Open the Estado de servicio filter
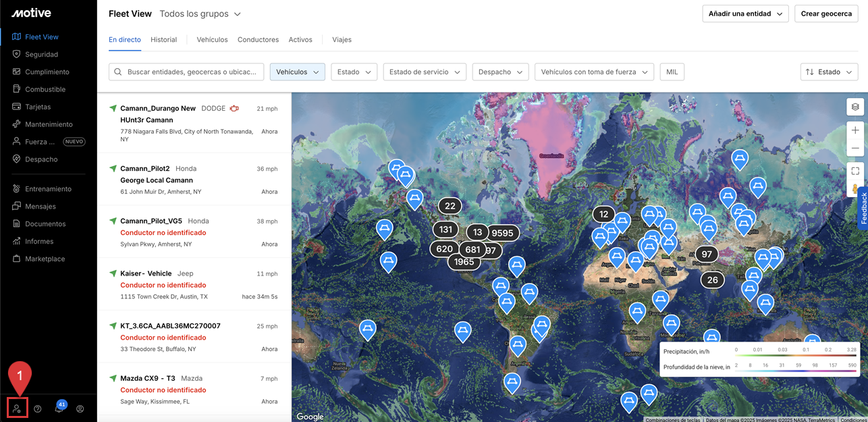This screenshot has width=868, height=422. click(425, 72)
